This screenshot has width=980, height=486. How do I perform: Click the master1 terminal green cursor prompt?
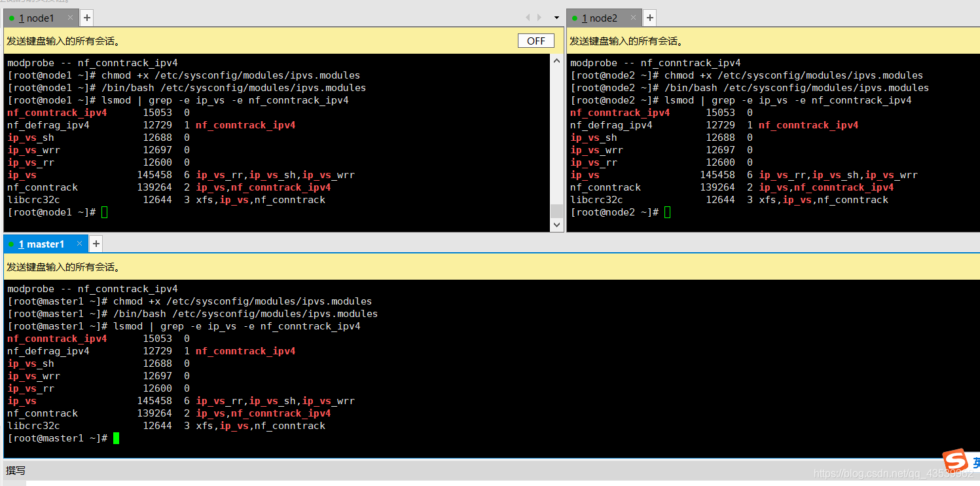click(116, 438)
